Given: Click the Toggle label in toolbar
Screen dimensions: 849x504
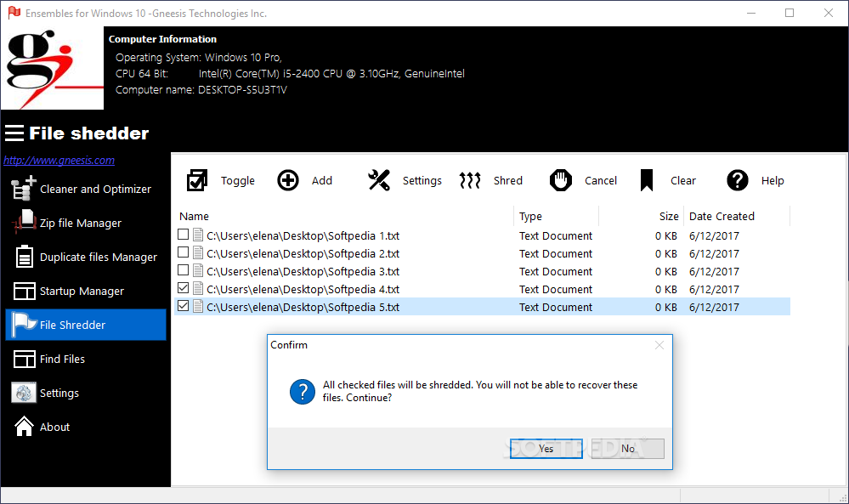Looking at the screenshot, I should point(238,181).
